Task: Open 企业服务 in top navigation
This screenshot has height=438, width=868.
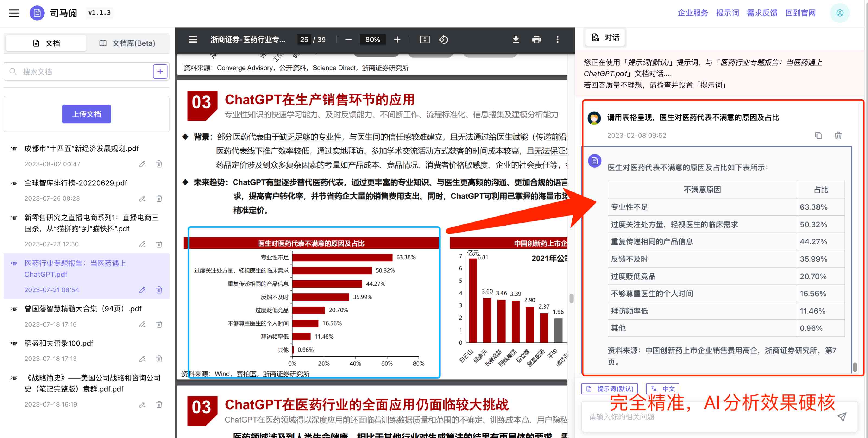Action: (693, 13)
